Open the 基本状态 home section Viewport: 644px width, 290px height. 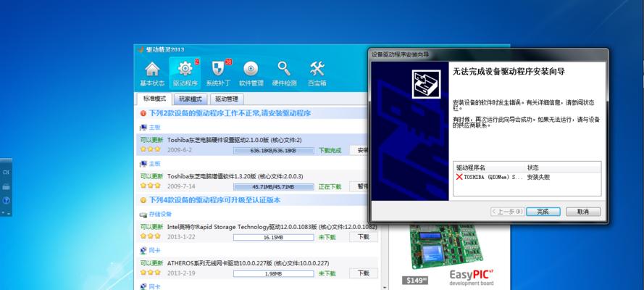(x=152, y=74)
